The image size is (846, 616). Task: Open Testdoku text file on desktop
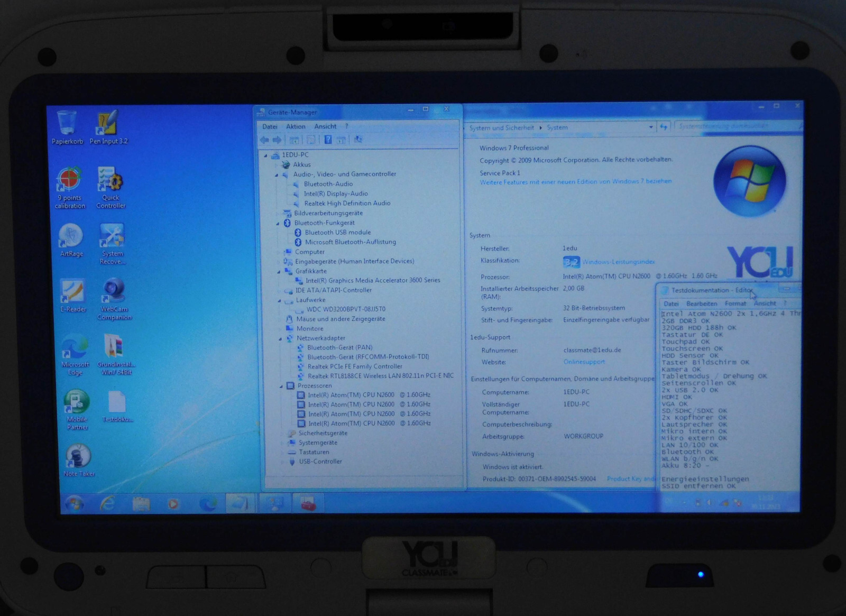pos(117,407)
